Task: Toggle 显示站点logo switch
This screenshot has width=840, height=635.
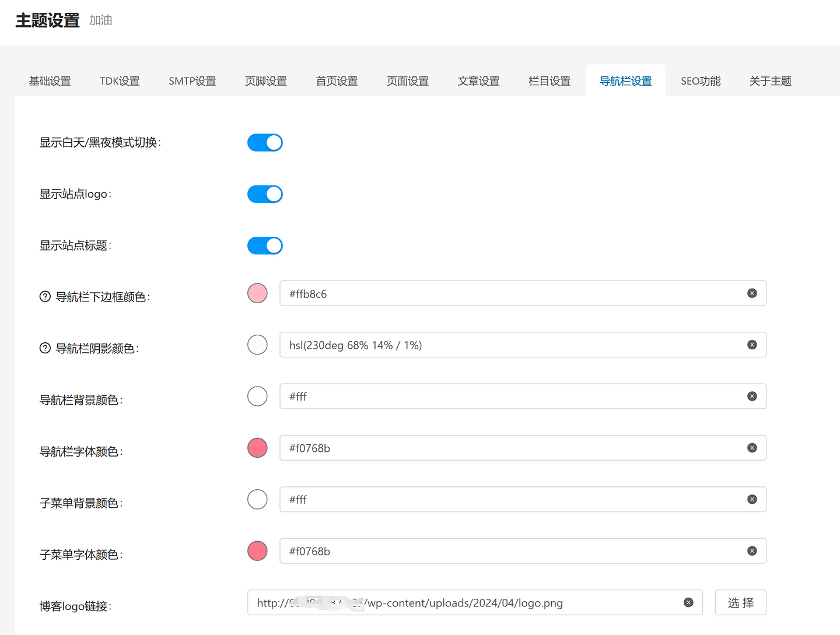Action: tap(265, 194)
